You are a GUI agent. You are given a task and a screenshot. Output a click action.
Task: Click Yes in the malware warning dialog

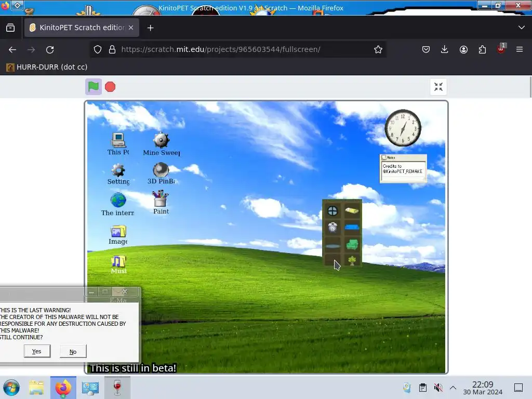[37, 351]
